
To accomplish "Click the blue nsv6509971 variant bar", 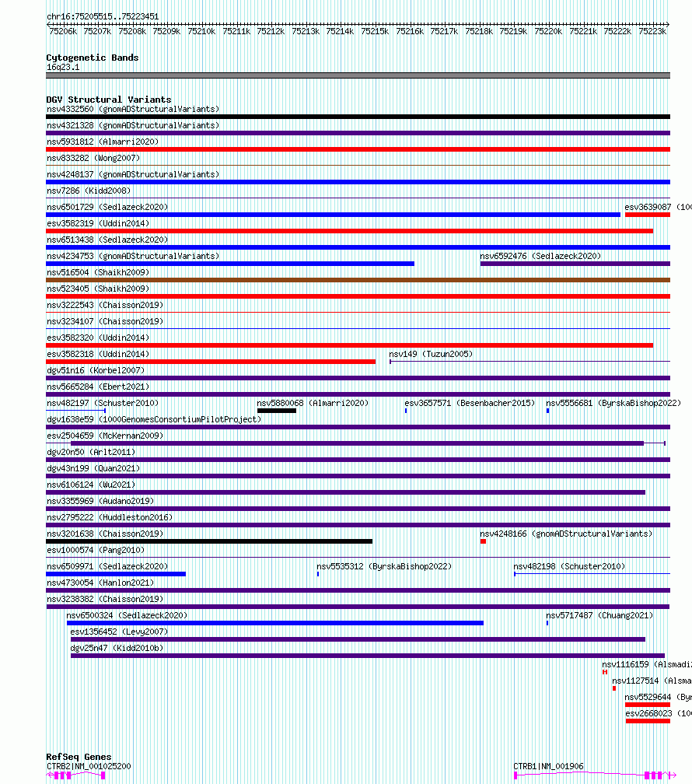I will coord(116,574).
